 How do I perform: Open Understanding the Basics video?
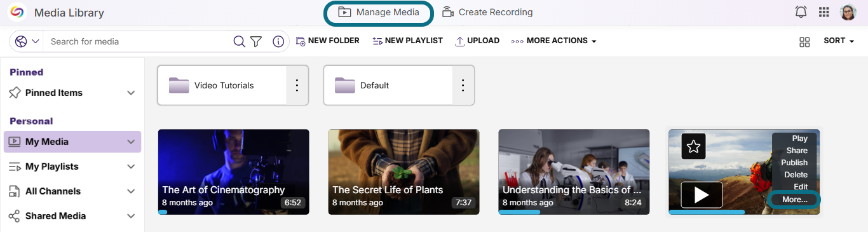point(574,172)
